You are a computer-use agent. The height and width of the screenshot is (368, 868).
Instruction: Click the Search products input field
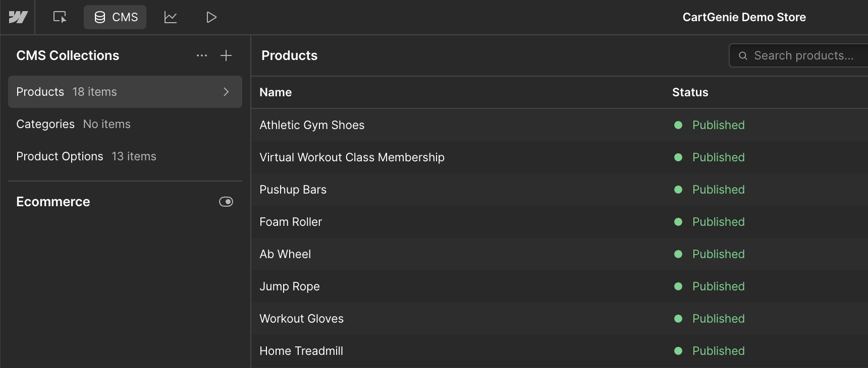click(x=799, y=55)
